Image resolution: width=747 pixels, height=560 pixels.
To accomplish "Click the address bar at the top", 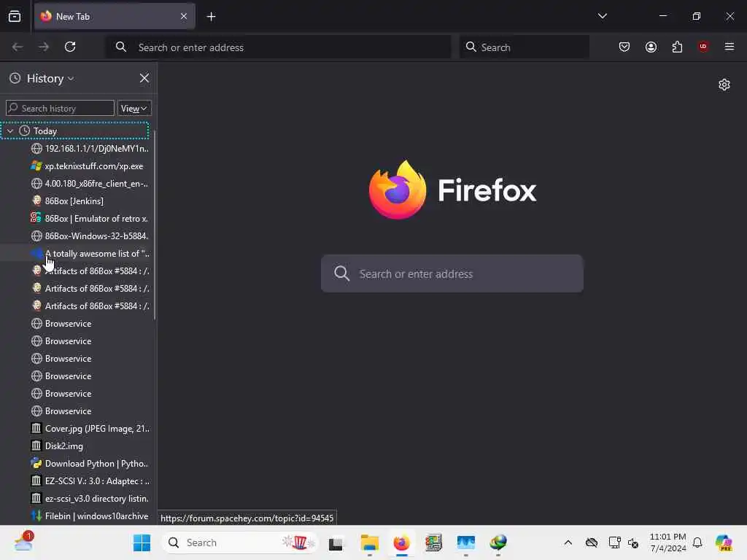I will (278, 47).
